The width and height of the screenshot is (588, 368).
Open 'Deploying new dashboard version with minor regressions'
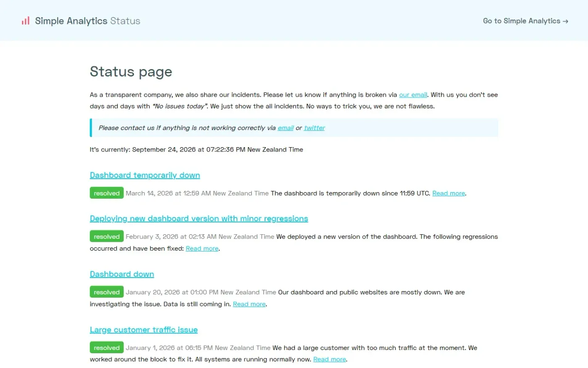tap(199, 218)
